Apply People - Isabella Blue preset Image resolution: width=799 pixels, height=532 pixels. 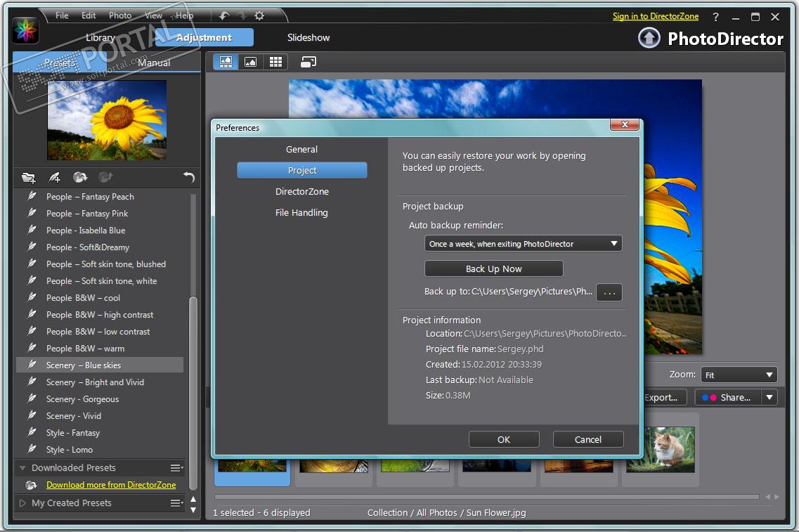(x=100, y=231)
